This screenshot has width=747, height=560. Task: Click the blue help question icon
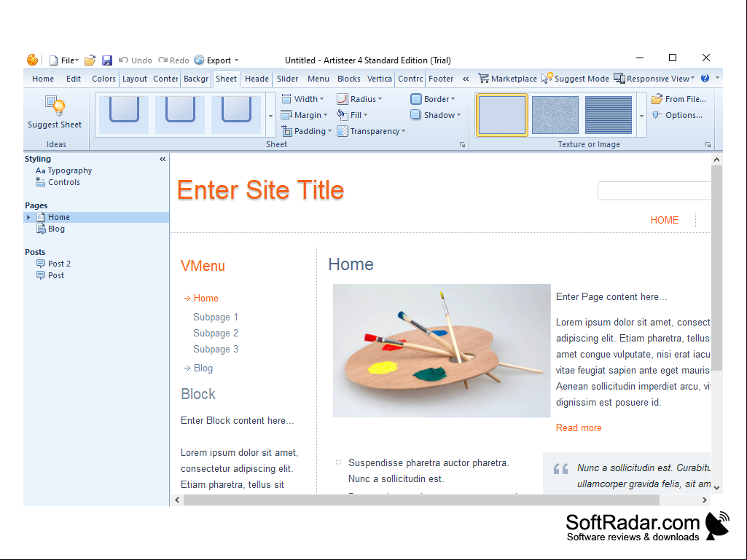[705, 78]
